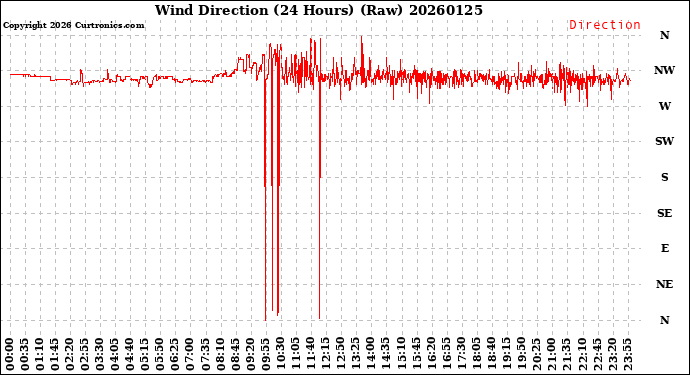Click the '10:30' time label
Screen dimensions: 690x375
click(281, 354)
